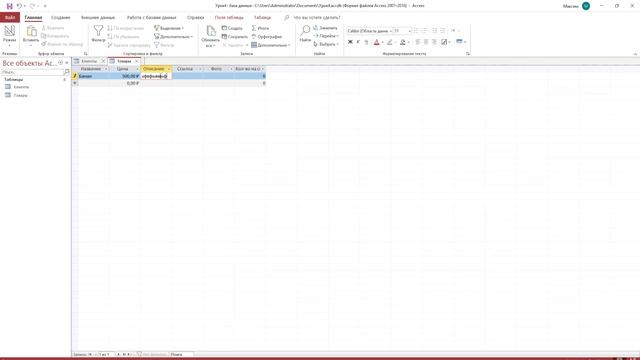Open the Перейти go-to dropdown

click(x=326, y=36)
